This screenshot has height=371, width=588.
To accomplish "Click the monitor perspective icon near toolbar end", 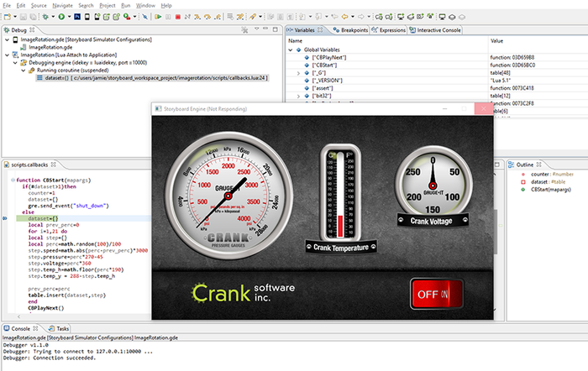I will [x=442, y=17].
